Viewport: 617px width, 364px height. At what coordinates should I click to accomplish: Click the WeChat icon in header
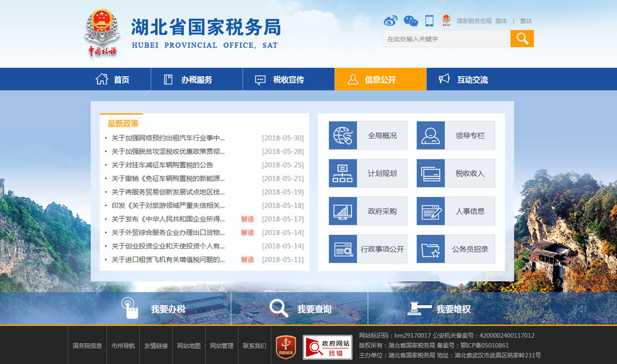click(410, 21)
